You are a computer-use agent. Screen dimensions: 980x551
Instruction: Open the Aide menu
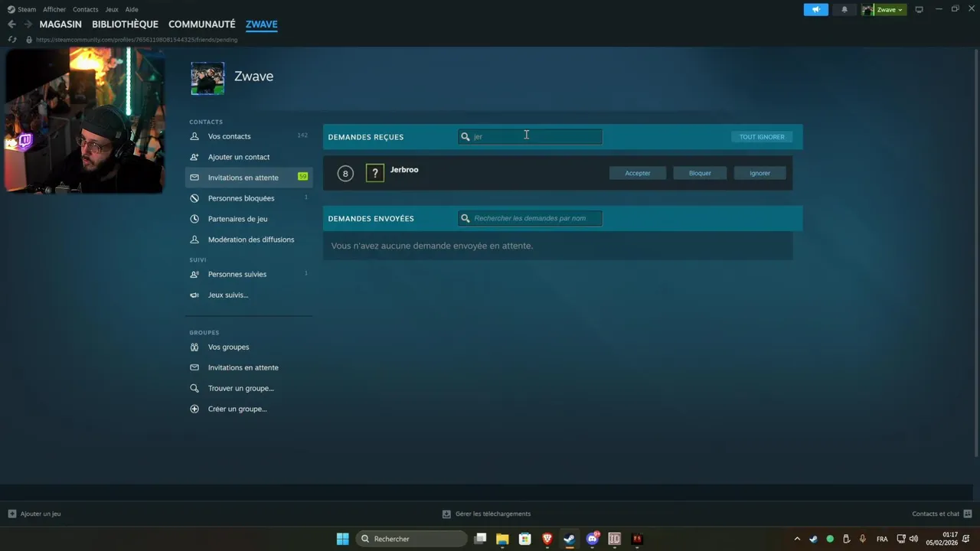click(x=132, y=9)
